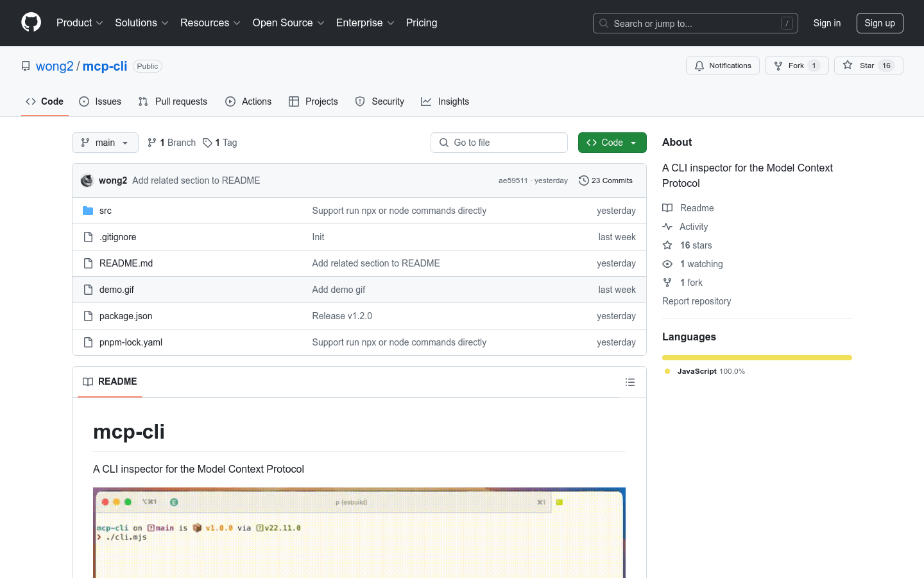Open the 'Add demo gif' commit message
924x578 pixels.
[339, 290]
